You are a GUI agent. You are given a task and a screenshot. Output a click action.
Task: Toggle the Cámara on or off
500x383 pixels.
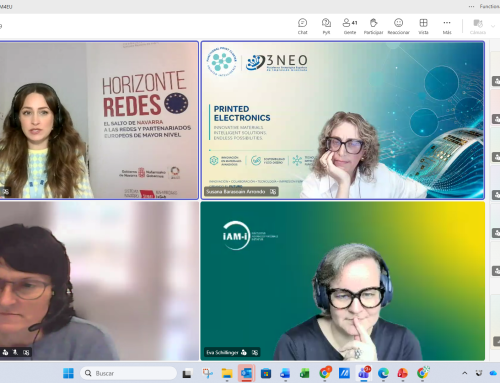[x=478, y=26]
